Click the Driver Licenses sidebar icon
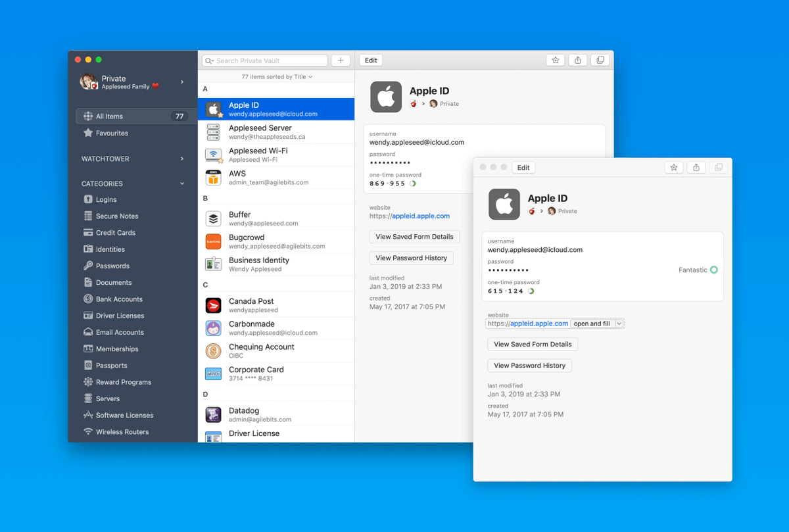Screen dimensions: 789x532 click(x=88, y=316)
